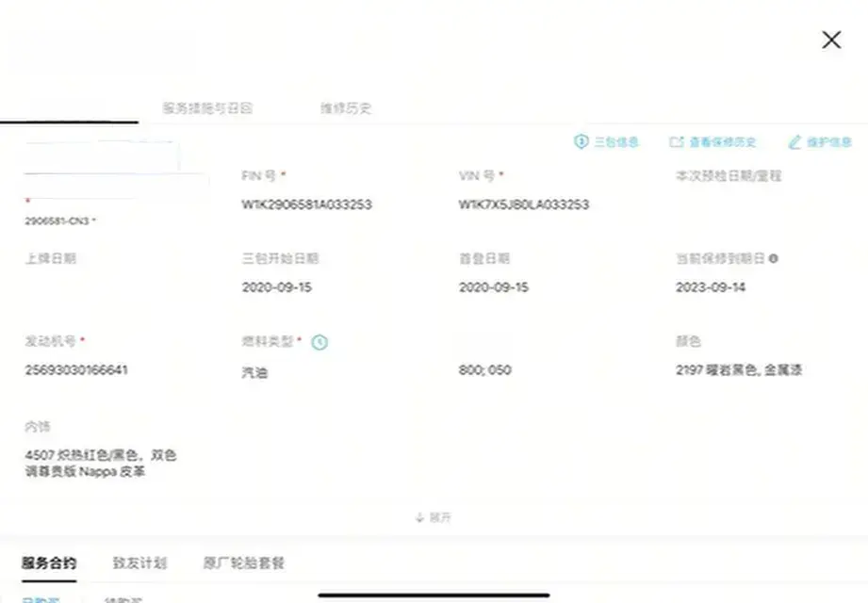
Task: Switch to the 致友计划 tab
Action: (x=139, y=563)
